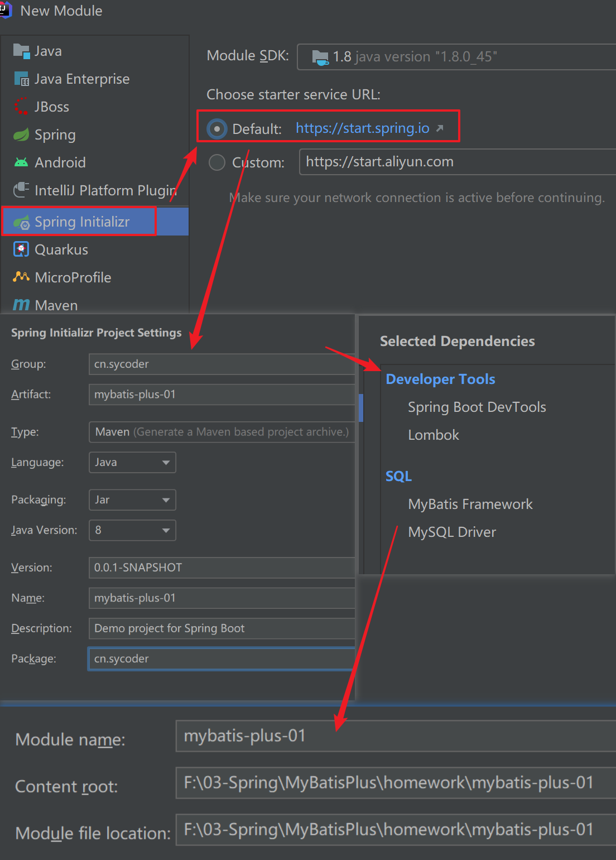Open the https://start.spring.io link
616x860 pixels.
[x=363, y=128]
